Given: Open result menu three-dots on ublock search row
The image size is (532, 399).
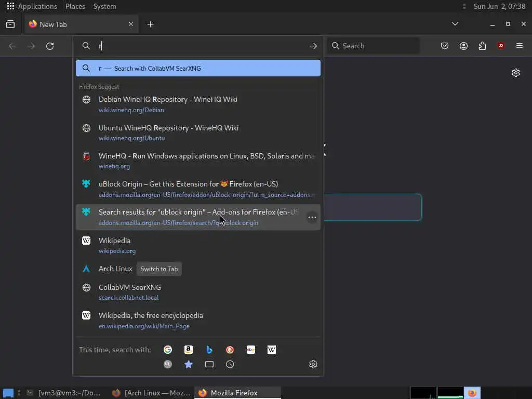Looking at the screenshot, I should point(312,218).
